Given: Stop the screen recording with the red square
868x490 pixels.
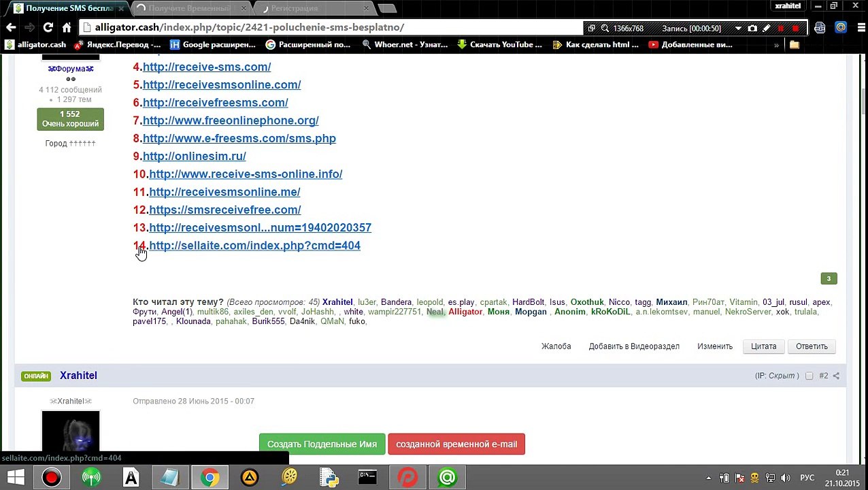Looking at the screenshot, I should point(795,29).
